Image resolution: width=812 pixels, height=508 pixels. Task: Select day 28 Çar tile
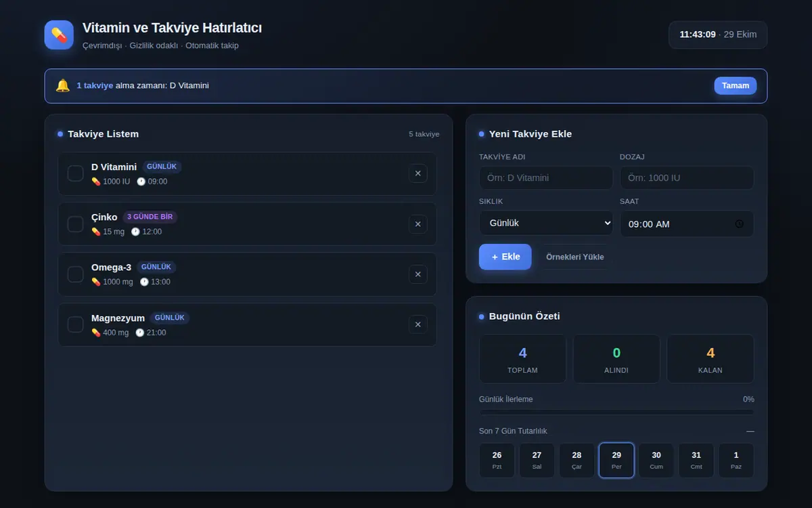577,461
